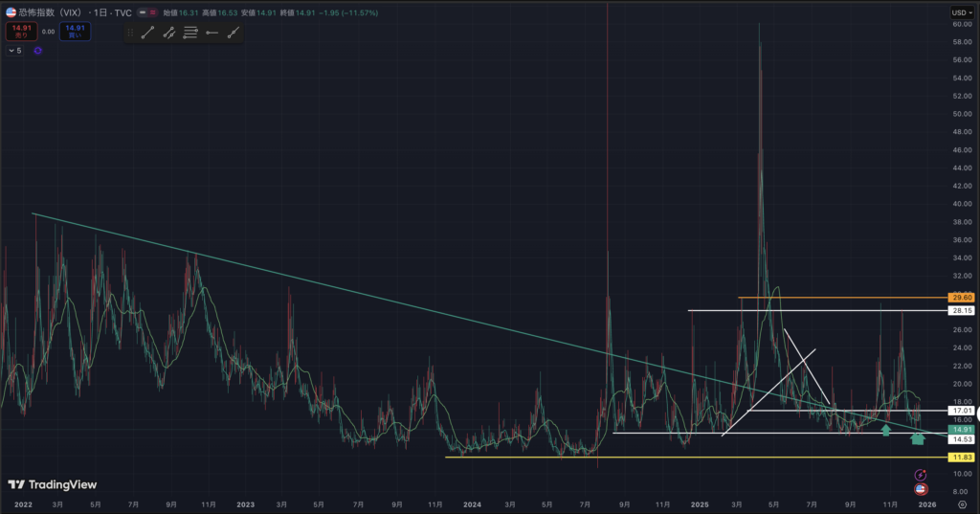Open the TradingView logo link

point(47,484)
